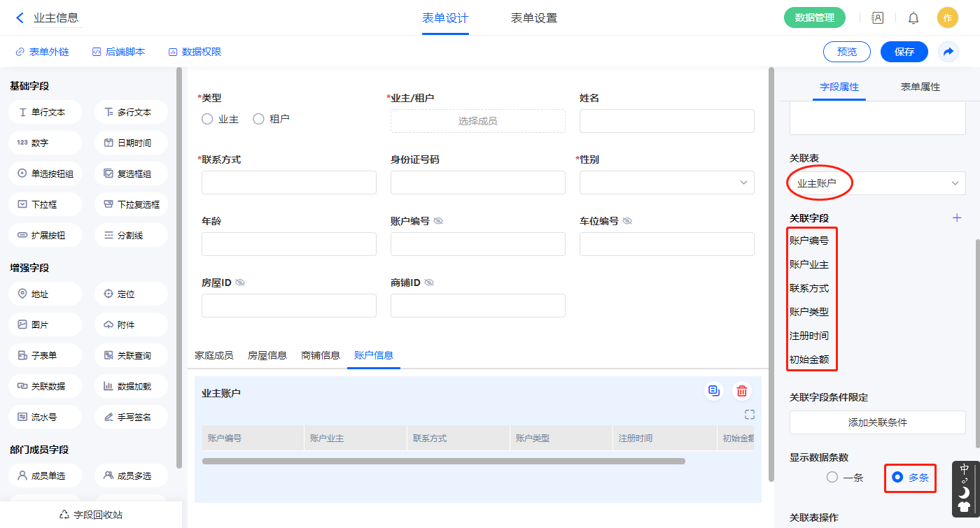This screenshot has width=980, height=528.
Task: Click the blue share arrow icon
Action: [x=948, y=52]
